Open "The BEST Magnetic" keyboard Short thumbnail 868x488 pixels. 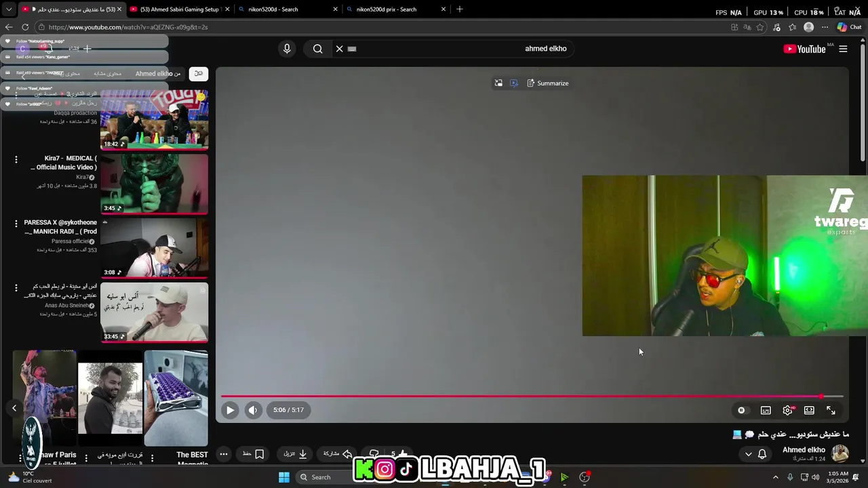[x=176, y=399]
